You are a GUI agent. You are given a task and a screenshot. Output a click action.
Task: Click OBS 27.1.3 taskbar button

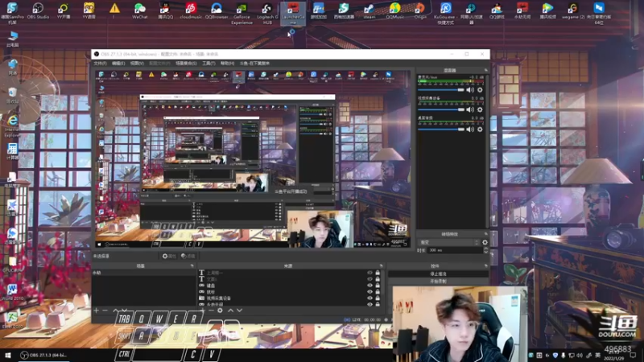pyautogui.click(x=44, y=356)
